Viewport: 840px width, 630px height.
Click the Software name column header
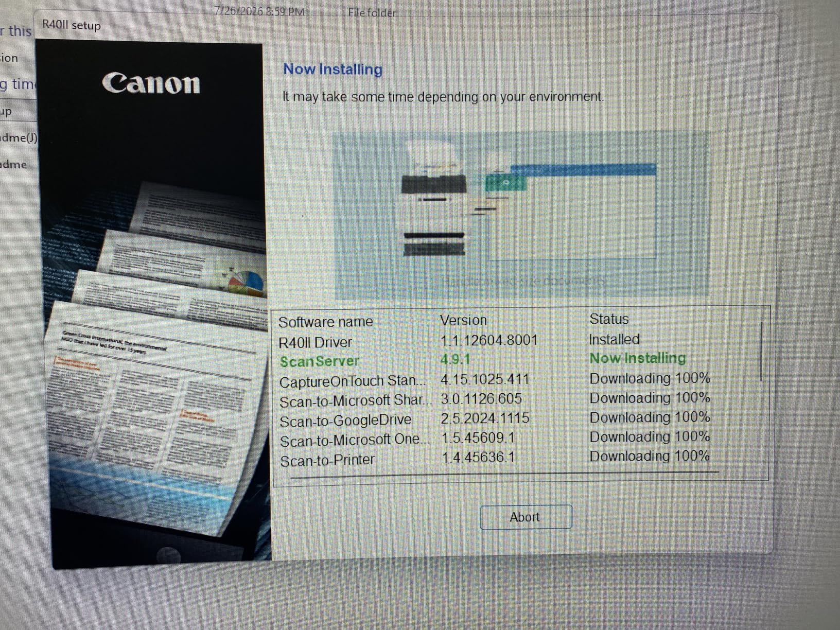[x=325, y=322]
